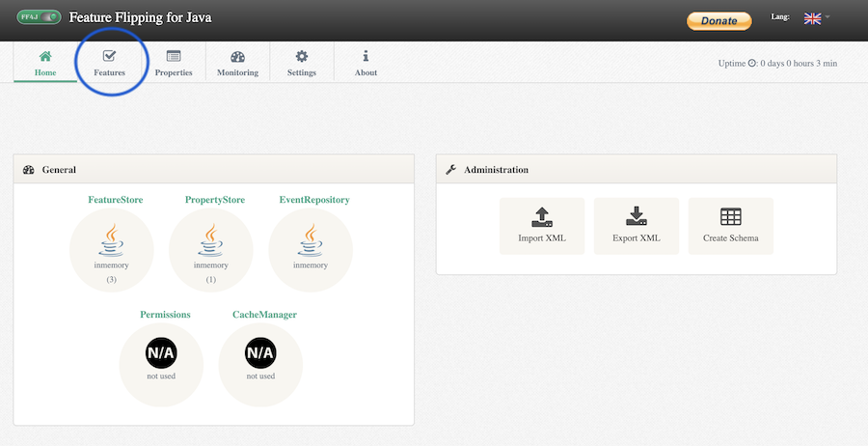Open the Home tab
868x446 pixels.
[x=45, y=64]
